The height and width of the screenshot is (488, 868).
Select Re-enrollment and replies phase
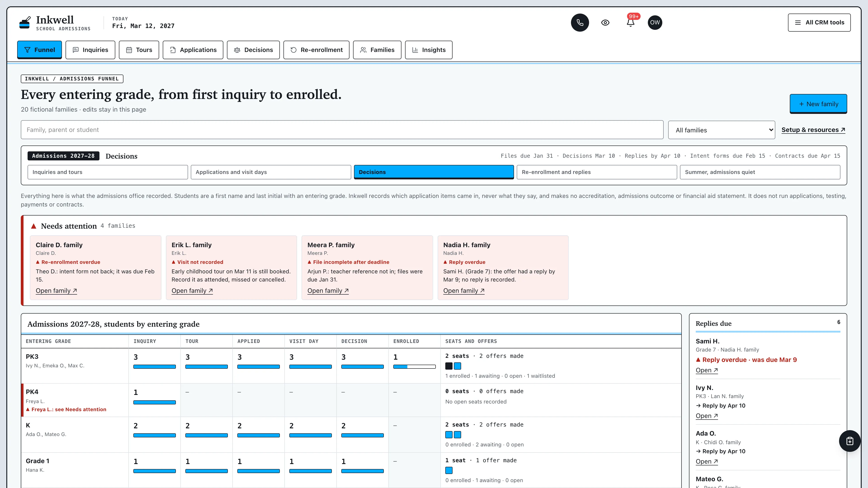[x=597, y=172]
